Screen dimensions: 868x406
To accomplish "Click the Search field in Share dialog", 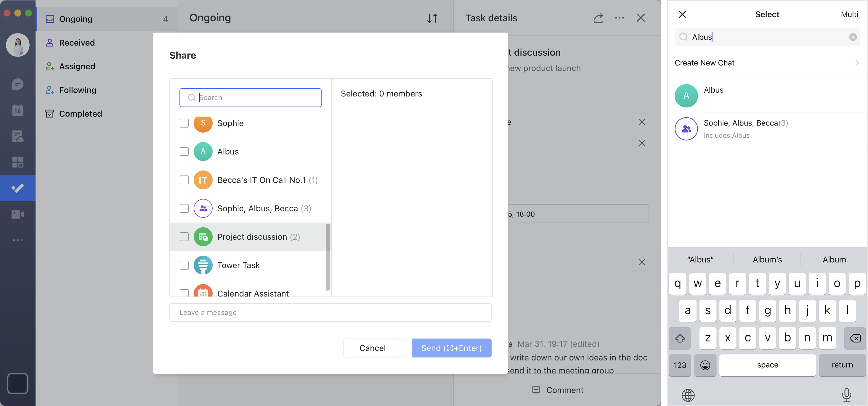I will [250, 98].
